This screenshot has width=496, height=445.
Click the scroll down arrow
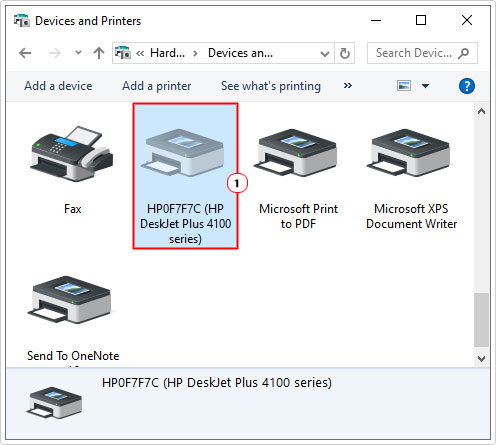(481, 359)
